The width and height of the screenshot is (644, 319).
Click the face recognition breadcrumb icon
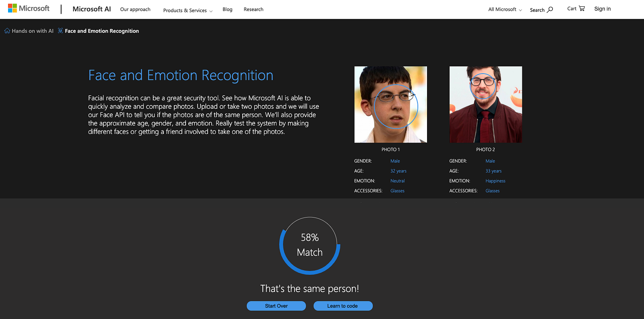60,31
